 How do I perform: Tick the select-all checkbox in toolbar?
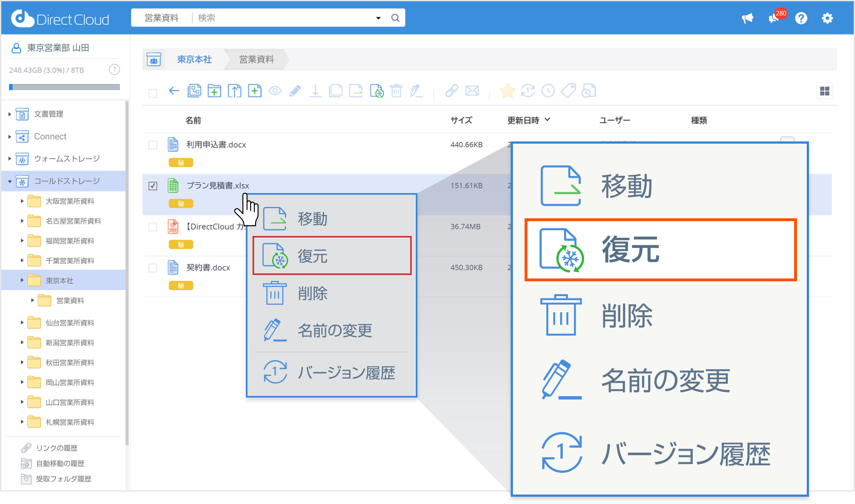[x=153, y=93]
